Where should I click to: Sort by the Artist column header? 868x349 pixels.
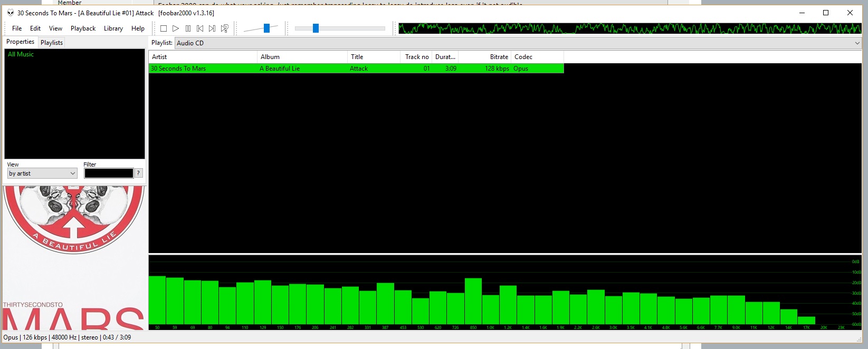point(203,57)
